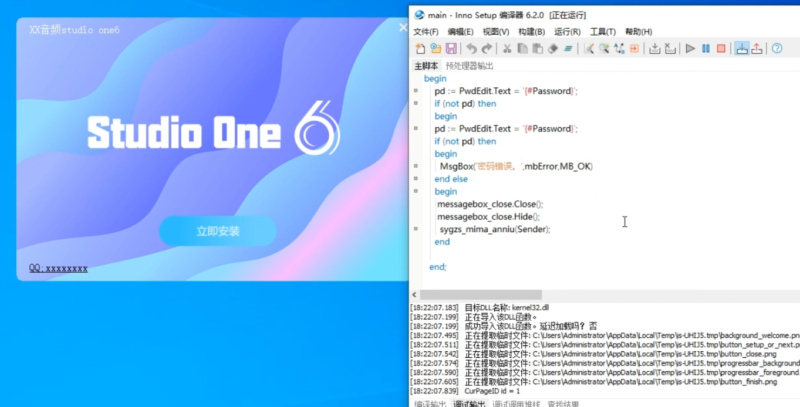Image resolution: width=800 pixels, height=407 pixels.
Task: Click the final 'end;' code line
Action: tap(438, 267)
